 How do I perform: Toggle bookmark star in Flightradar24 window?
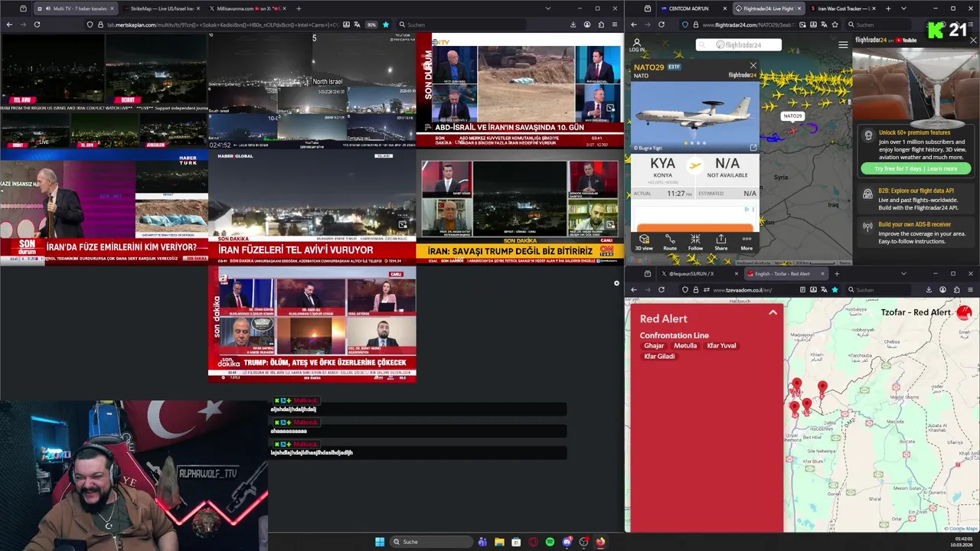pos(835,24)
